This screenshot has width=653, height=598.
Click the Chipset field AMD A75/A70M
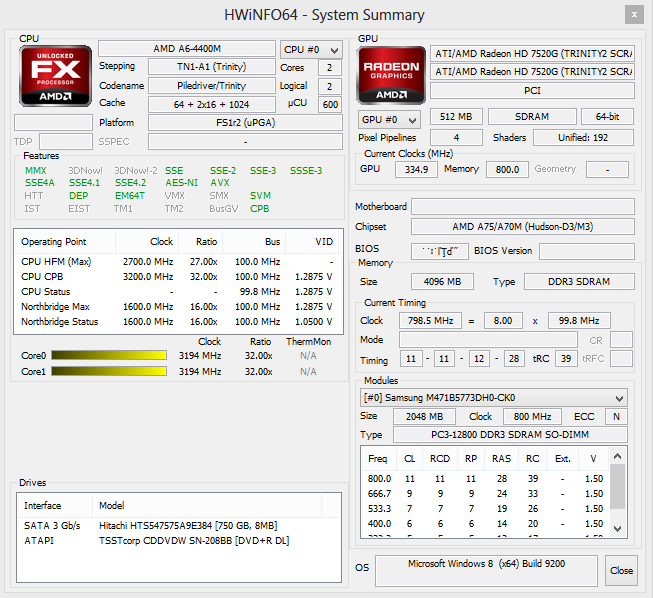point(523,227)
